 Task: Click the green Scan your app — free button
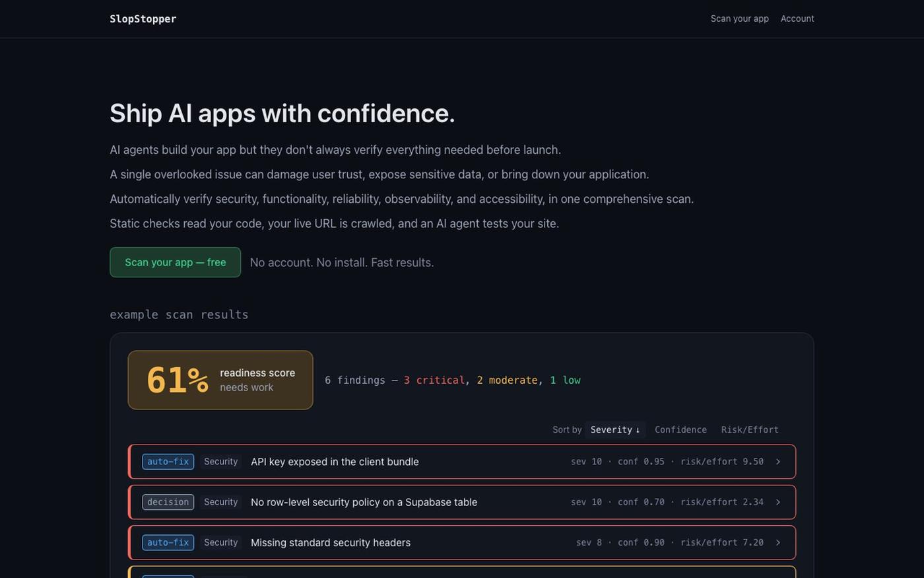pos(175,262)
